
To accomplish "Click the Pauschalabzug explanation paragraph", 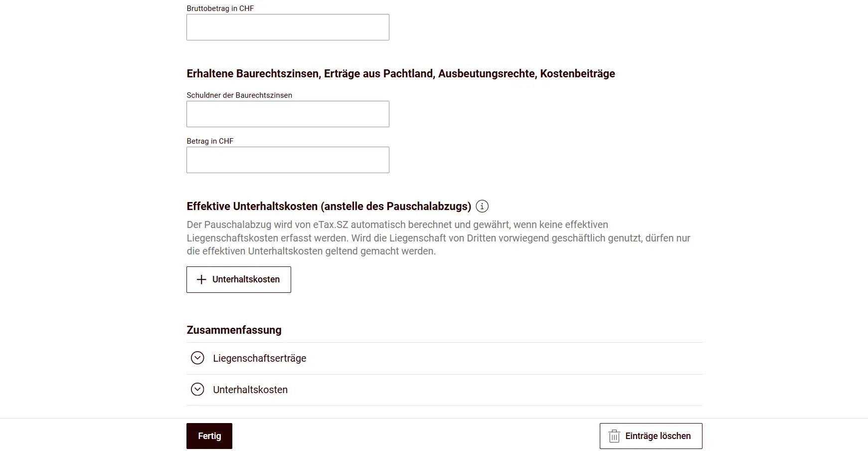I will [438, 238].
